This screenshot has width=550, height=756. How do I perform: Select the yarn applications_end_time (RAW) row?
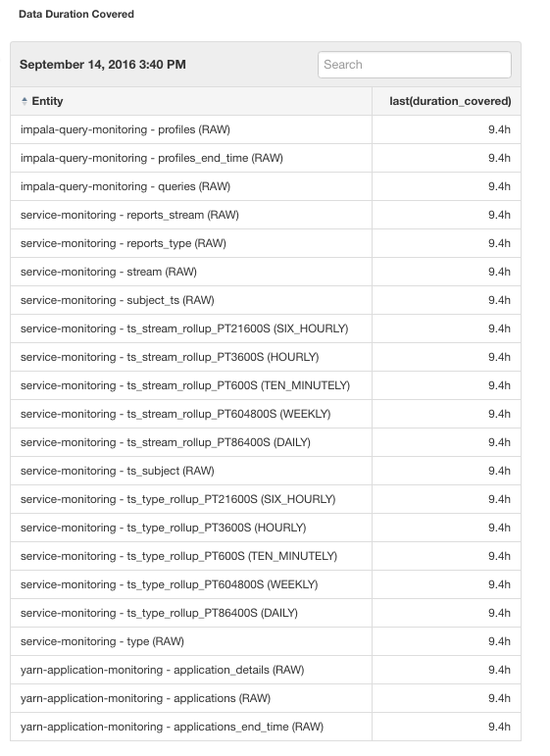[x=266, y=727]
